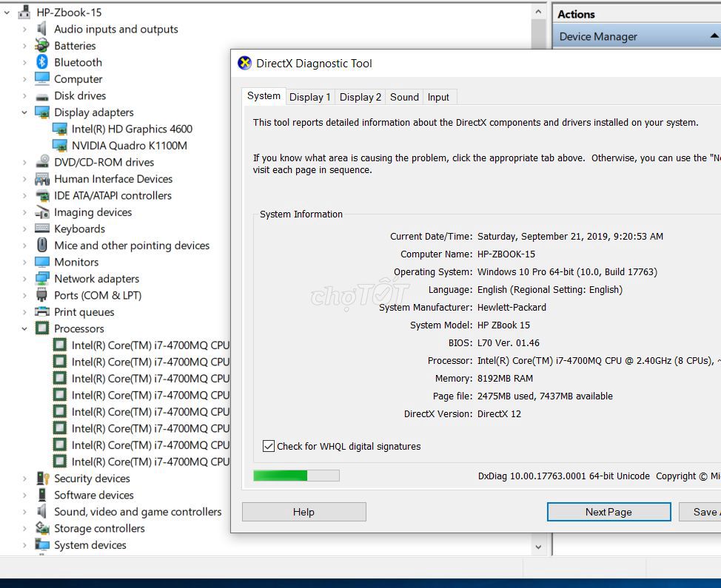Expand the Print queues node
This screenshot has height=588, width=721.
24,311
